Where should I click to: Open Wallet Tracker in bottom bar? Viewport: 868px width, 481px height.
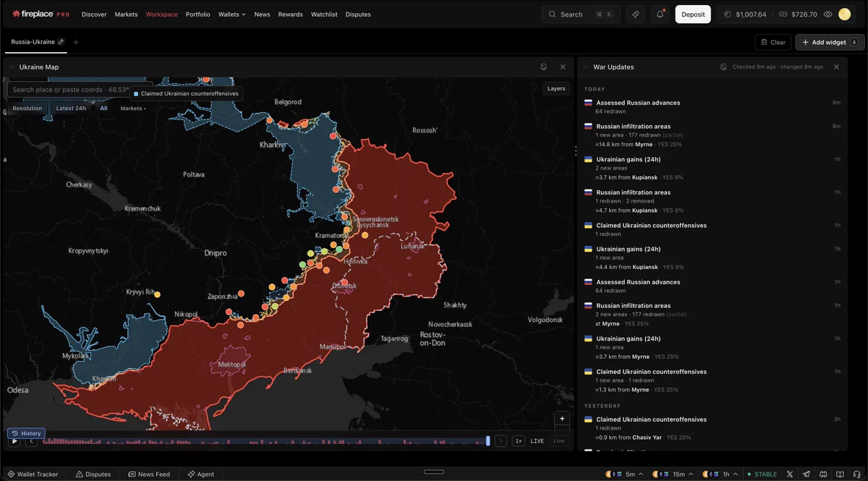click(33, 474)
